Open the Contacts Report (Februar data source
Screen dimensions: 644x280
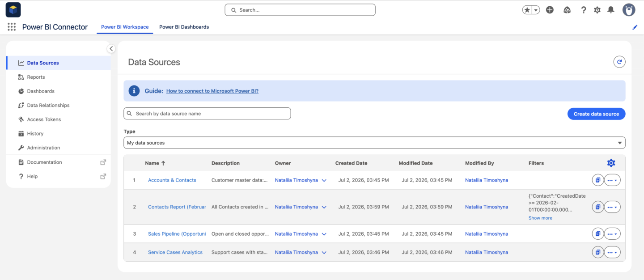tap(177, 207)
